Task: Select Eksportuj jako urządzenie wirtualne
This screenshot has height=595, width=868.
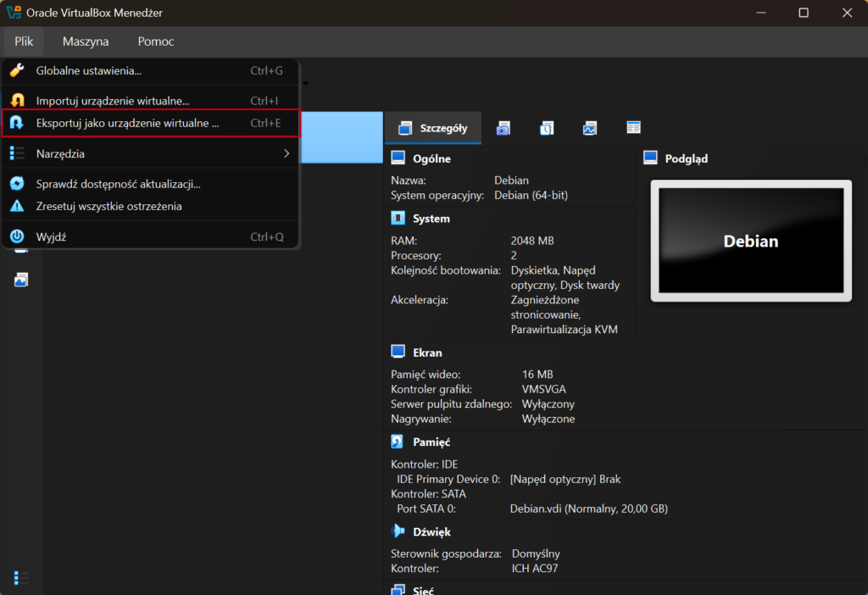Action: pyautogui.click(x=127, y=123)
